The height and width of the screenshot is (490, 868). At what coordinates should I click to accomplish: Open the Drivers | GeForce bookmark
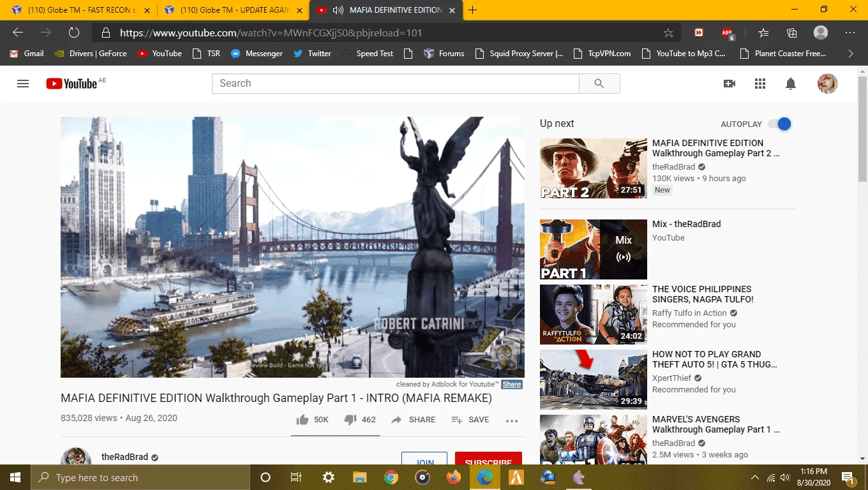(x=91, y=54)
